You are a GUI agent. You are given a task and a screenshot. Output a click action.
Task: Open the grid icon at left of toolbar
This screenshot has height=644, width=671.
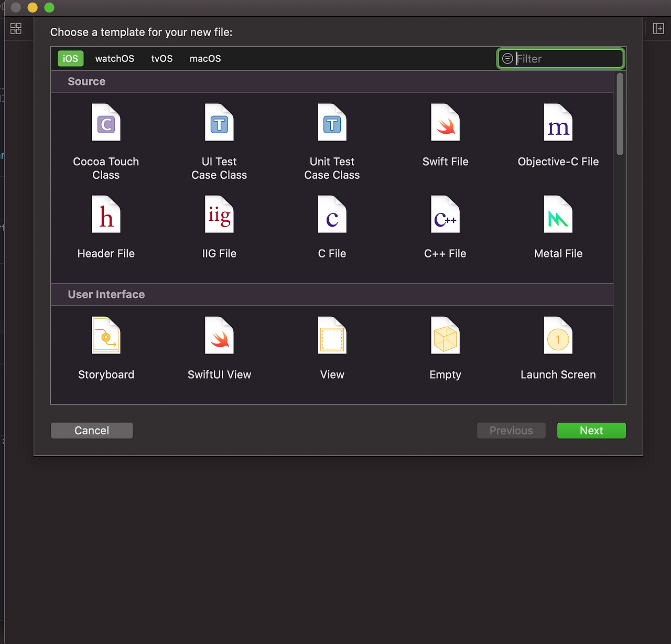(16, 28)
